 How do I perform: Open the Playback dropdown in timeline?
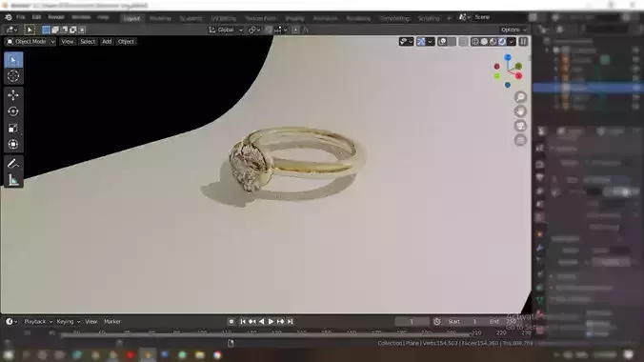(x=38, y=321)
